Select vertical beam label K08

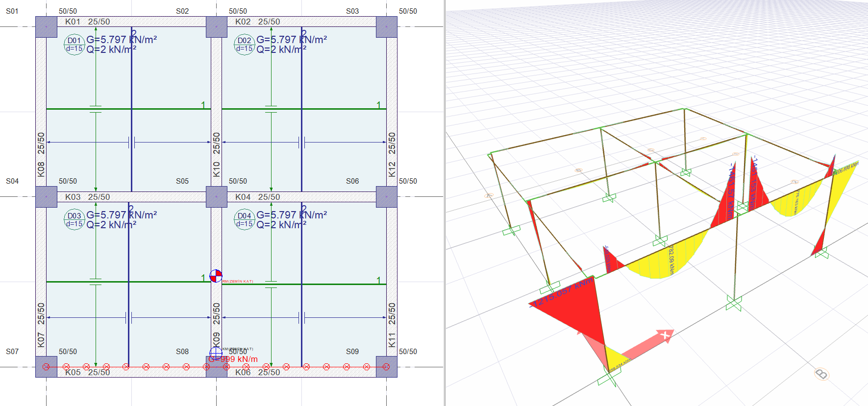click(x=41, y=169)
